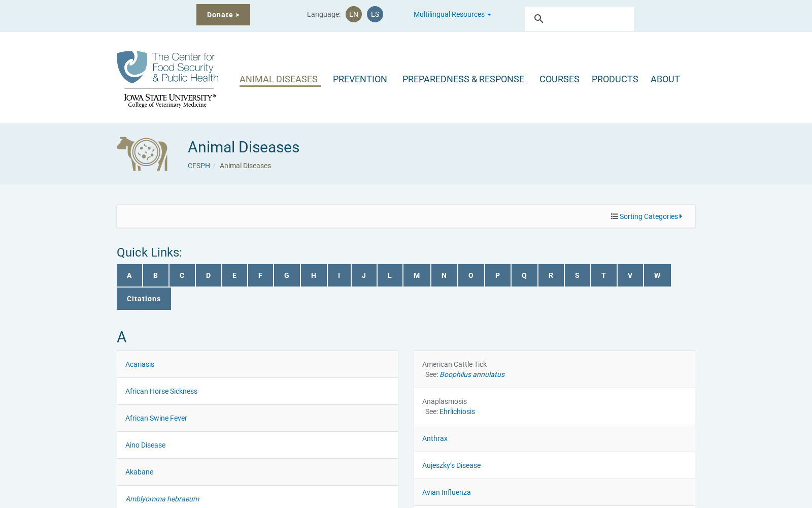Viewport: 812px width, 508px height.
Task: Switch language to ES
Action: tap(375, 14)
